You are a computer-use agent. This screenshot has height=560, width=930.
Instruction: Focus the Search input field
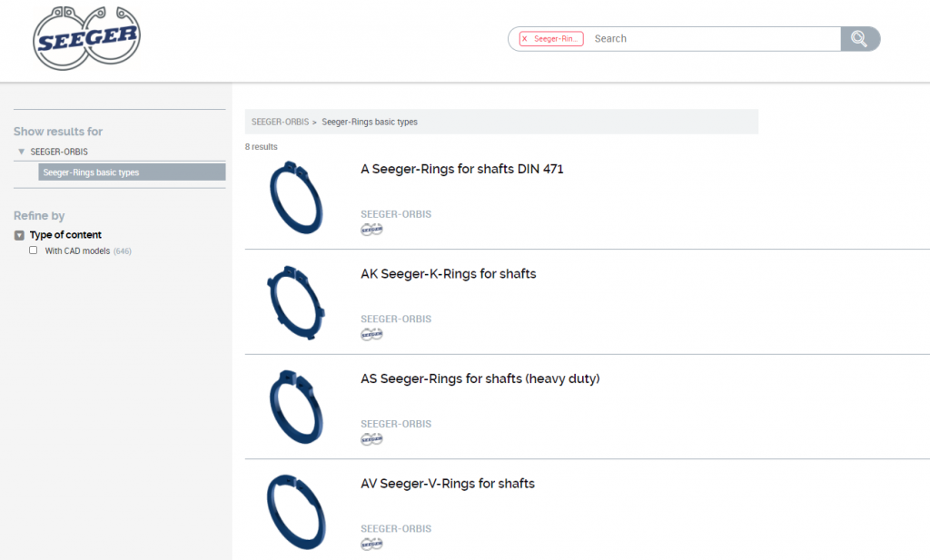[x=713, y=39]
